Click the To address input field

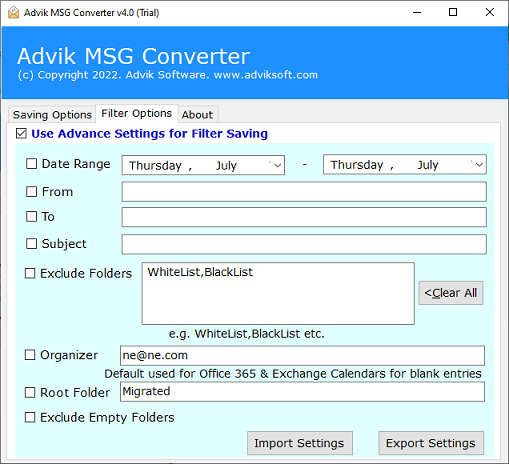[304, 217]
